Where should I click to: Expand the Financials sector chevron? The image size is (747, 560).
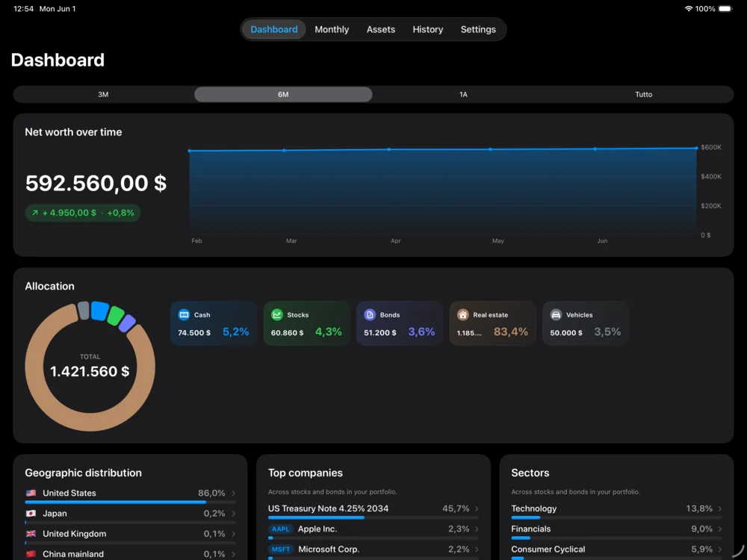click(720, 529)
